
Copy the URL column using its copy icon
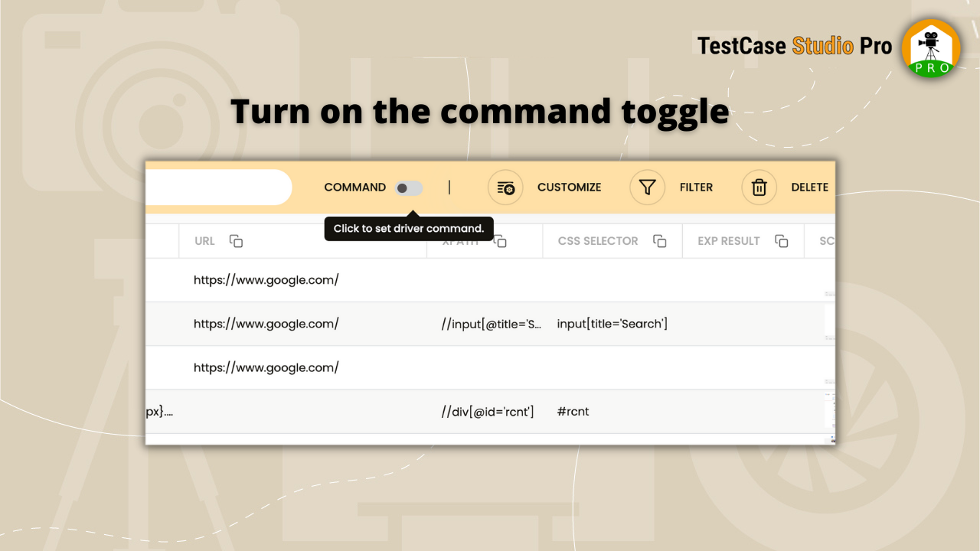click(236, 240)
